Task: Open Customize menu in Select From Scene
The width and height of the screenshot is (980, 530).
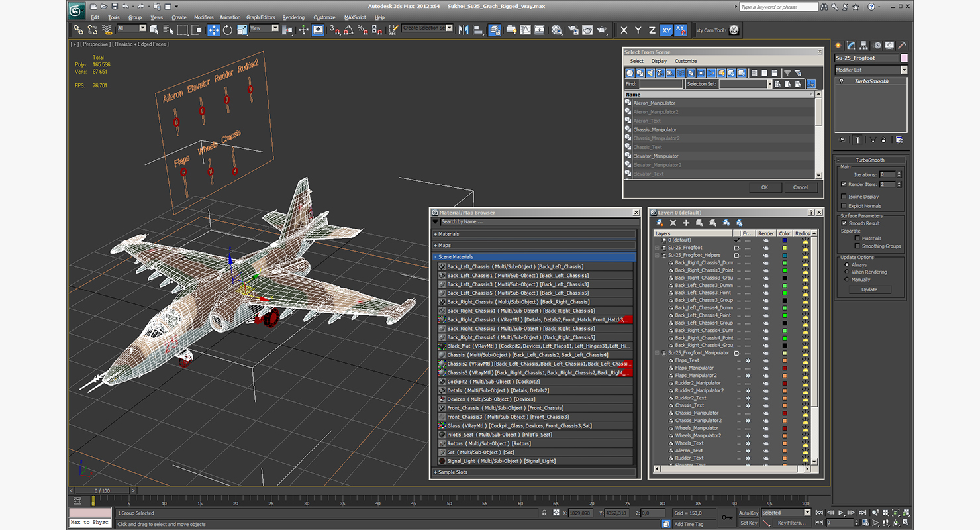Action: 685,61
